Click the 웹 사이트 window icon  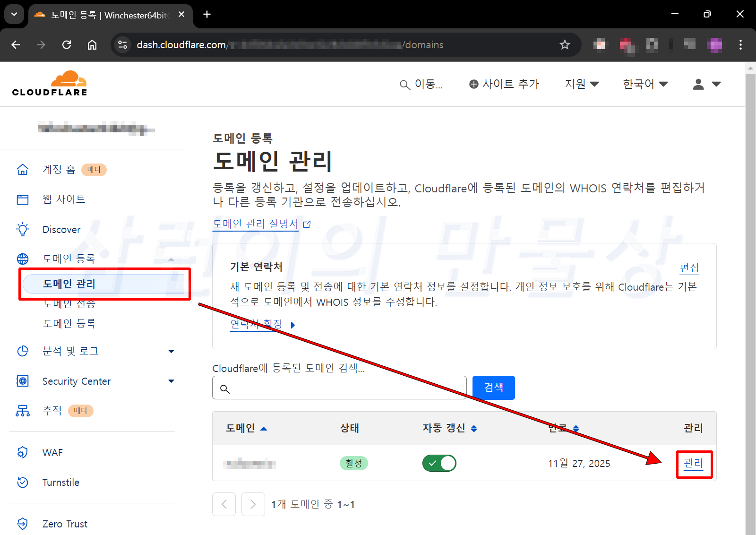tap(23, 199)
